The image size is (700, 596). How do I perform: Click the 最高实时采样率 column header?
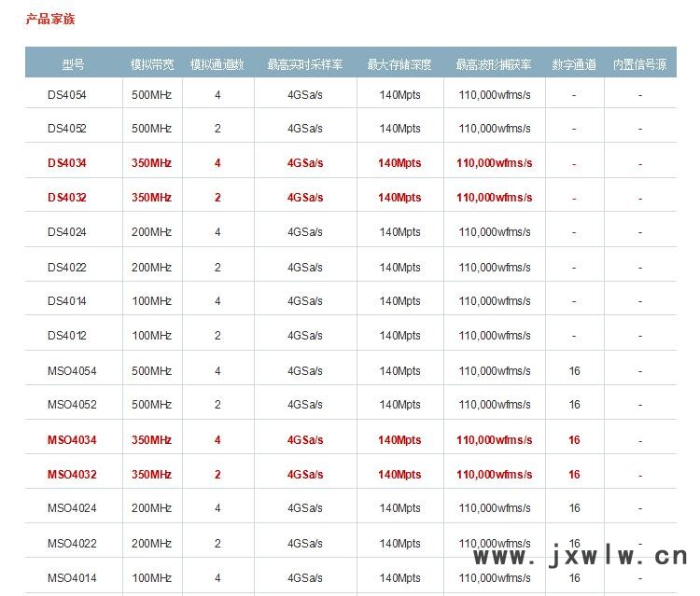pyautogui.click(x=305, y=64)
